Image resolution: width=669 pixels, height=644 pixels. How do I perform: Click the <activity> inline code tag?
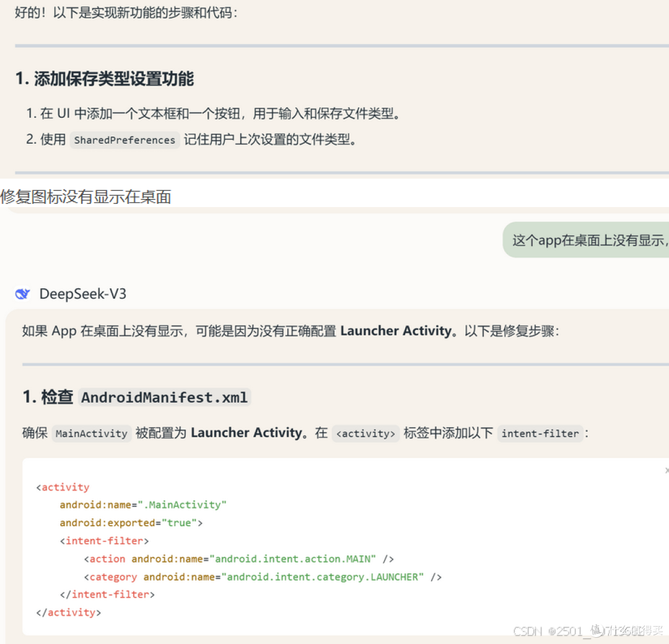(365, 433)
